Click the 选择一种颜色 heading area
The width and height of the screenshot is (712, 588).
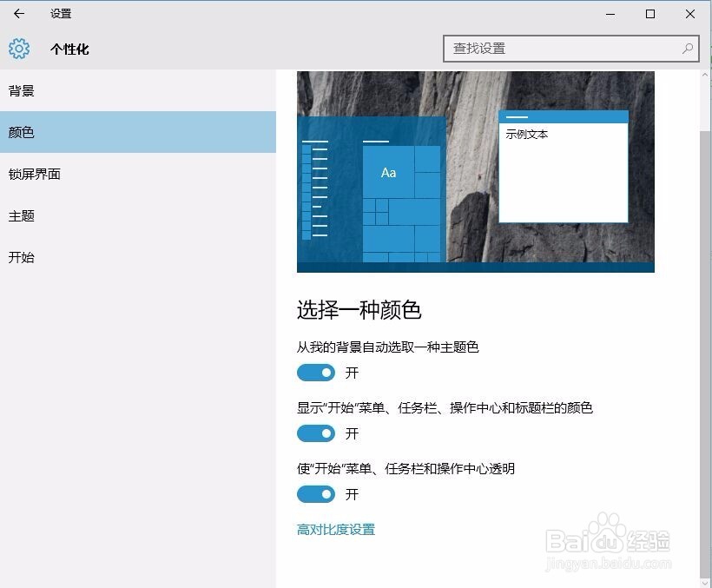362,311
